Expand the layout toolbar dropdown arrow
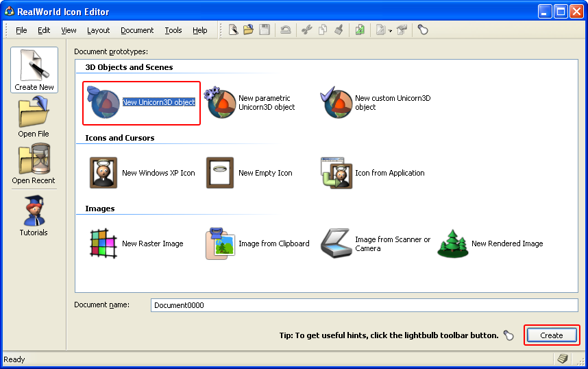The height and width of the screenshot is (369, 588). point(391,31)
